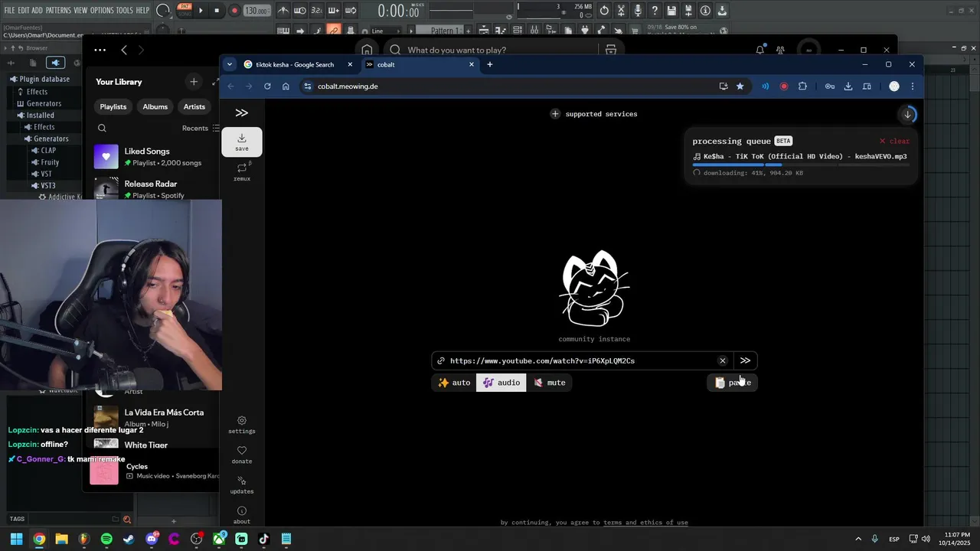
Task: Open FL Studio FILE menu
Action: tap(10, 10)
